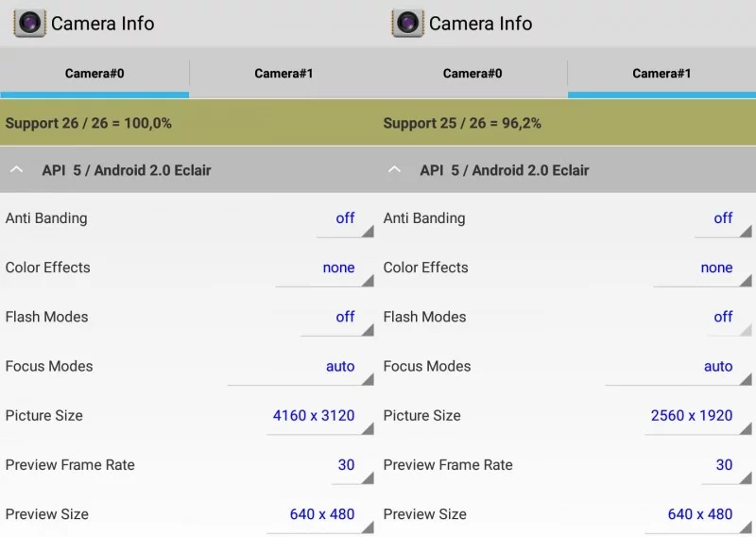Click Support 25 / 26 = 96,2% banner

pos(567,123)
